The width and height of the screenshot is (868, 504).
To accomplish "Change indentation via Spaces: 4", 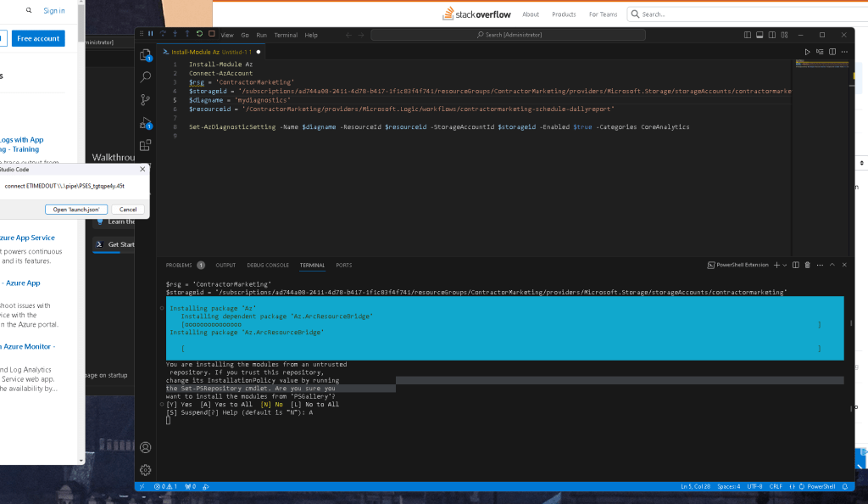I will pos(728,486).
